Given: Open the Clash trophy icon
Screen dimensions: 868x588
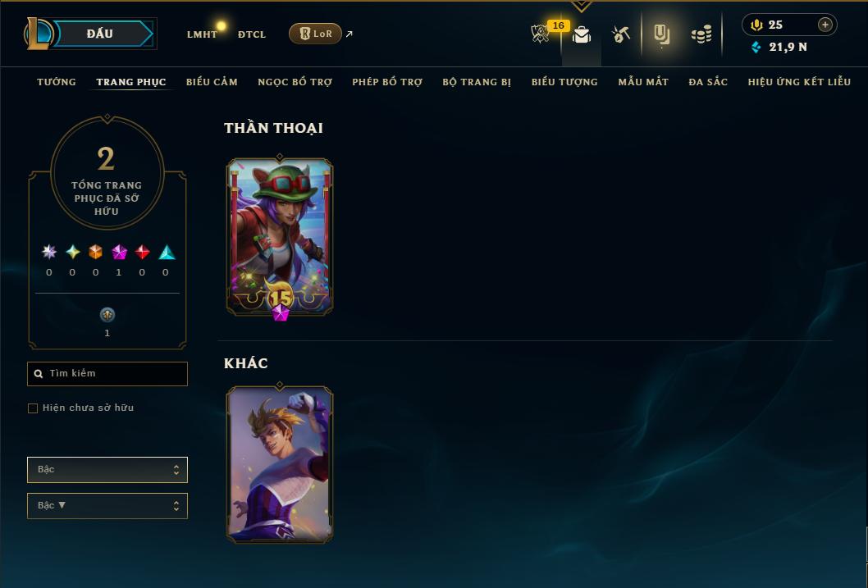Looking at the screenshot, I should [540, 34].
